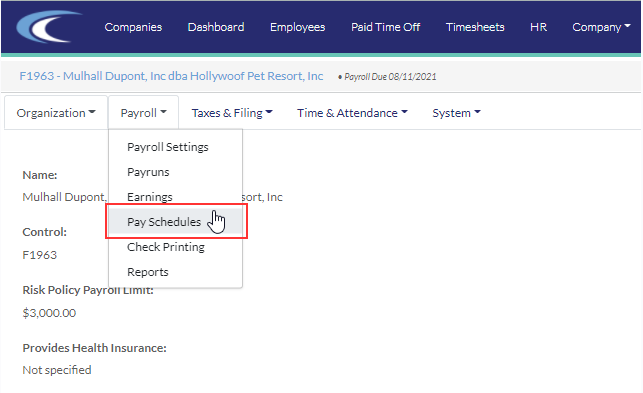The image size is (643, 393).
Task: Open the HR nav item
Action: [x=538, y=27]
